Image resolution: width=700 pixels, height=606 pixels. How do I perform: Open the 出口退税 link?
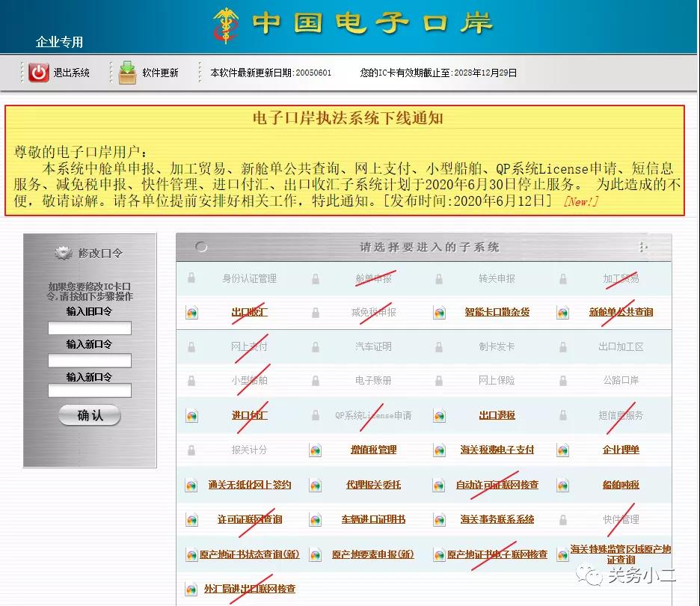pyautogui.click(x=497, y=415)
